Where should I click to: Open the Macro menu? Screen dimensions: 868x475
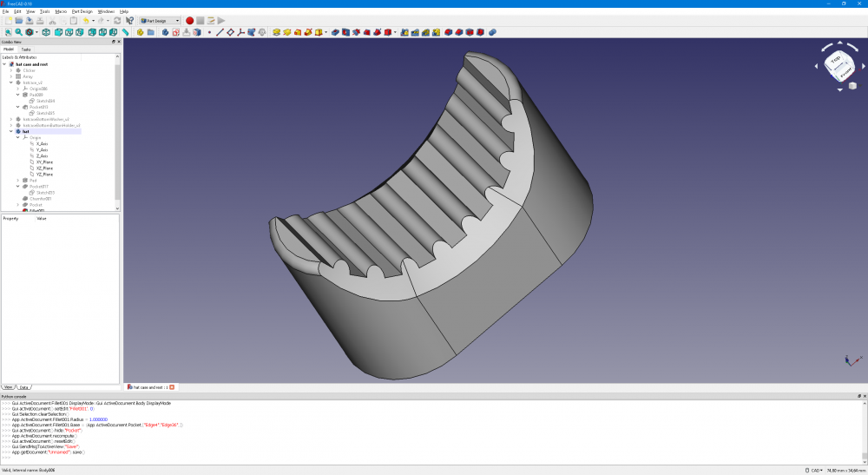tap(61, 11)
